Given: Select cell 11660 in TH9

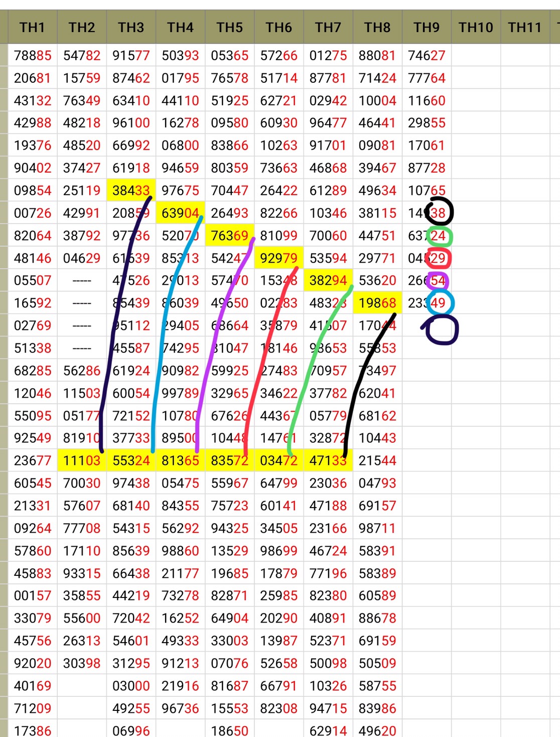Looking at the screenshot, I should 426,100.
